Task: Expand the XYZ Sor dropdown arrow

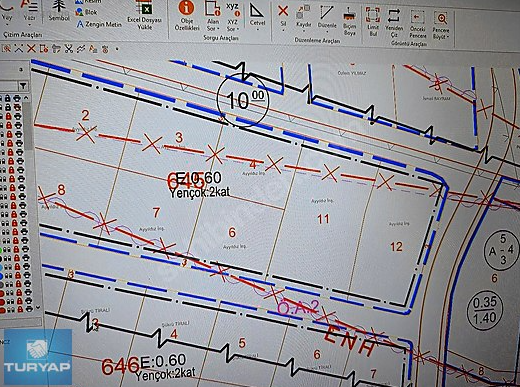Action: pos(237,29)
